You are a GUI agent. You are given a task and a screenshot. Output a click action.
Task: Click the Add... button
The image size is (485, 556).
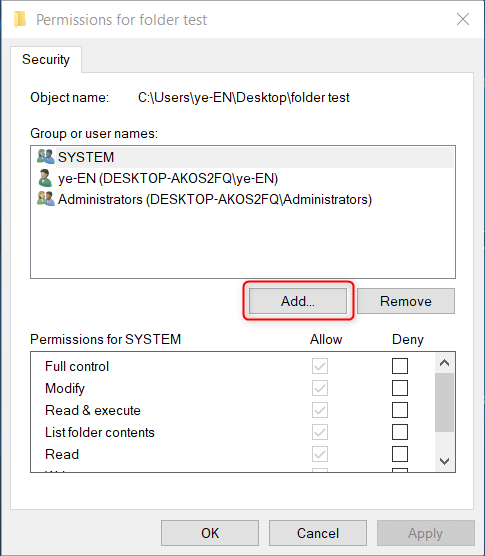(298, 301)
